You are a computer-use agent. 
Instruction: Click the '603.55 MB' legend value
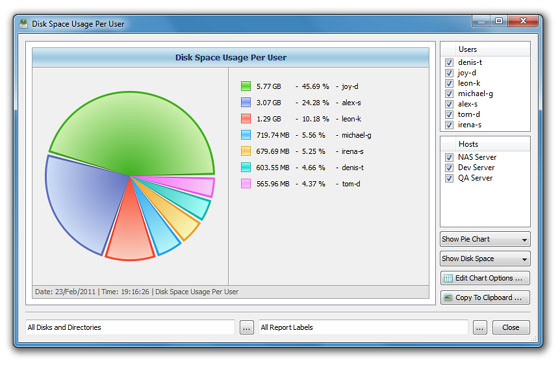tap(272, 168)
